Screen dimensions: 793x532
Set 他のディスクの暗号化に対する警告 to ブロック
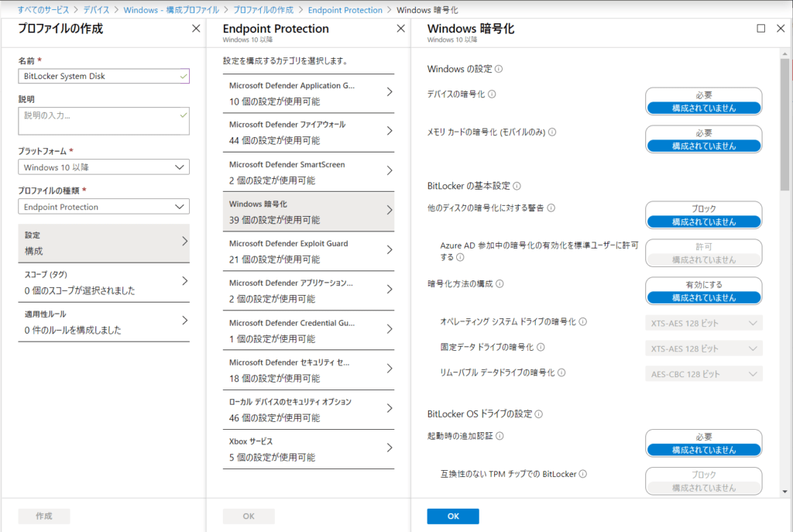pyautogui.click(x=703, y=209)
